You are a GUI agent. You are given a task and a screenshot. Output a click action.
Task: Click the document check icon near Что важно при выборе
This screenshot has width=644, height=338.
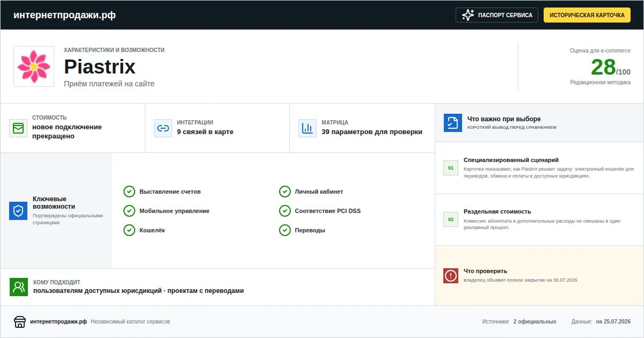point(453,123)
